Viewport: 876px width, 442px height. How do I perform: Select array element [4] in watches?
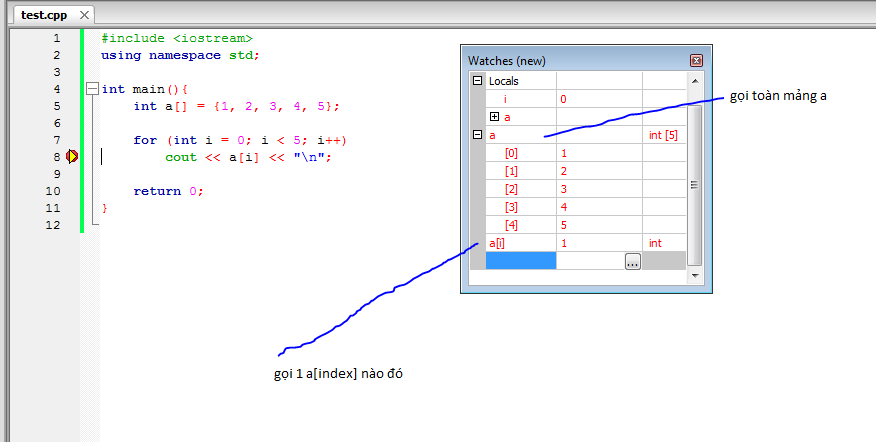click(511, 225)
